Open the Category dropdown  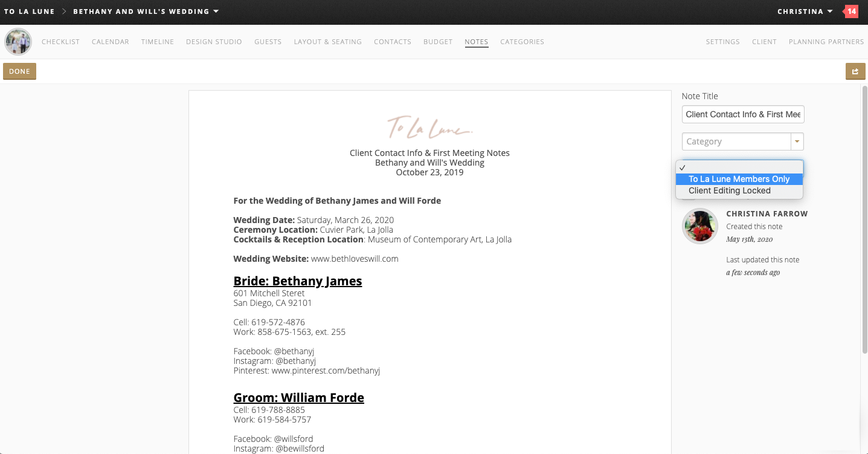pyautogui.click(x=796, y=141)
